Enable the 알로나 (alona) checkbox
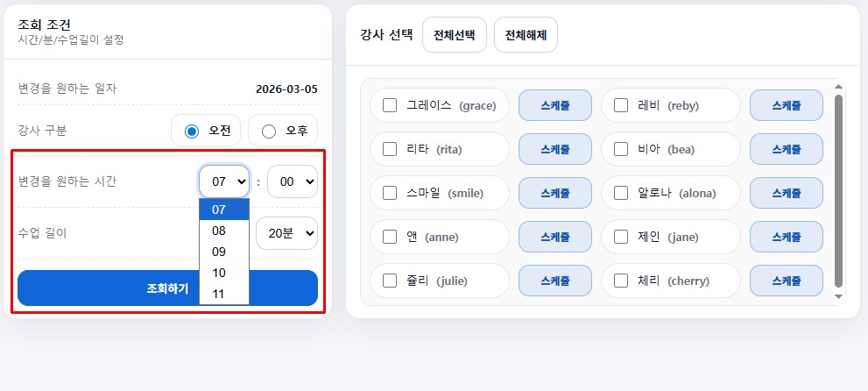This screenshot has width=868, height=391. pos(621,193)
